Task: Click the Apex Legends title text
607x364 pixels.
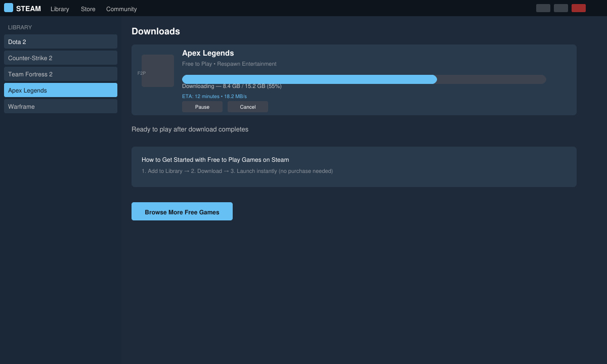Action: [208, 53]
